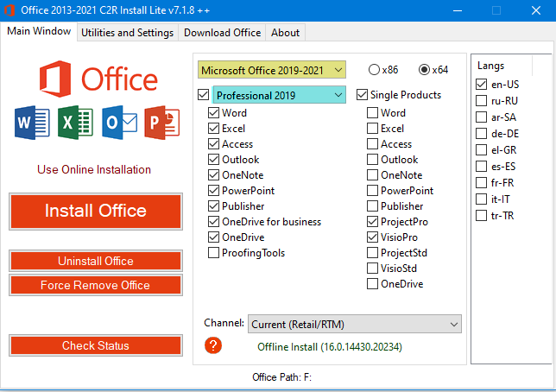
Task: Enable the el-GR language checkbox
Action: coord(481,149)
